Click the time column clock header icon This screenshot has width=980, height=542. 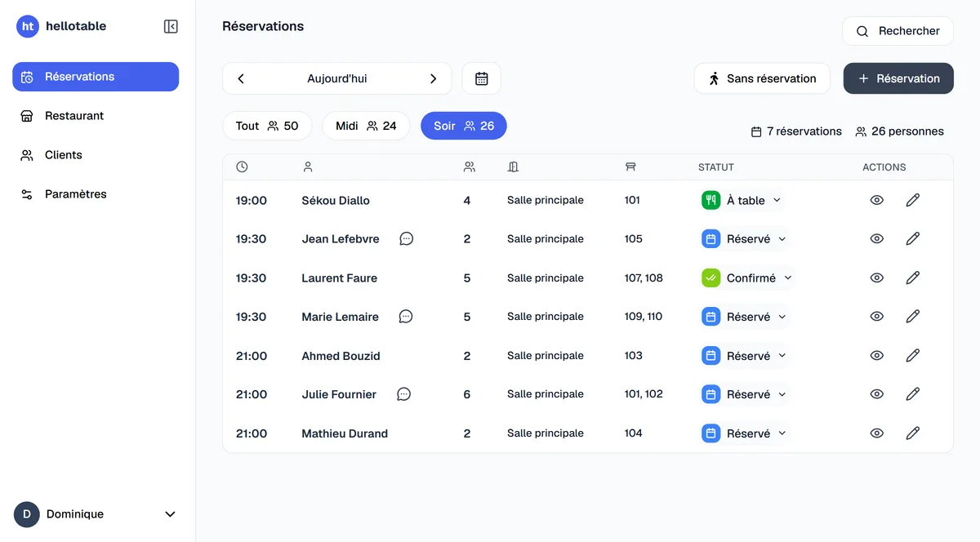pyautogui.click(x=242, y=167)
